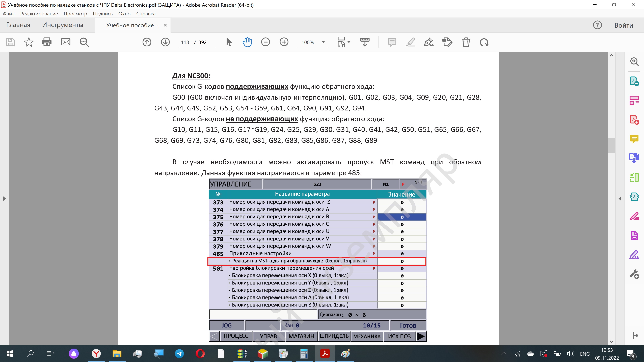Print the document with the printer icon
Image resolution: width=644 pixels, height=362 pixels.
point(47,42)
